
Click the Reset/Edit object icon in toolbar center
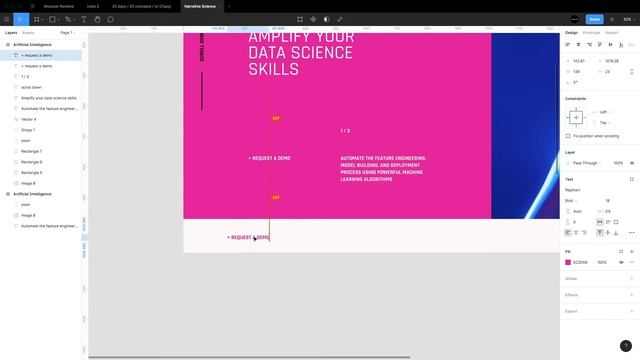click(300, 19)
